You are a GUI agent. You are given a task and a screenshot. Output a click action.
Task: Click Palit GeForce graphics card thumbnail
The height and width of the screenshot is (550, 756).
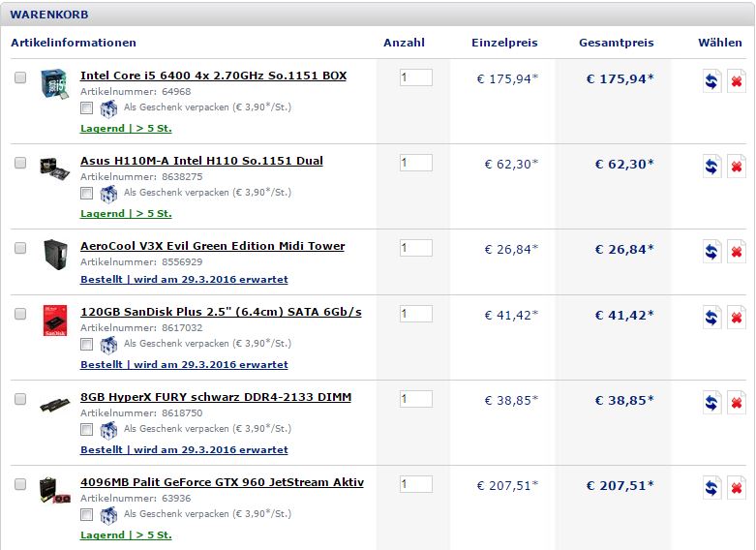[54, 490]
